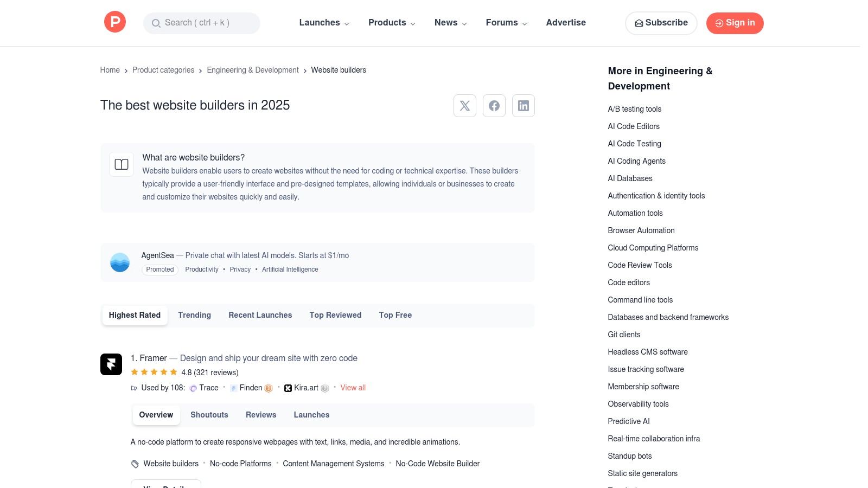868x488 pixels.
Task: Expand the Forums menu
Action: pos(507,23)
